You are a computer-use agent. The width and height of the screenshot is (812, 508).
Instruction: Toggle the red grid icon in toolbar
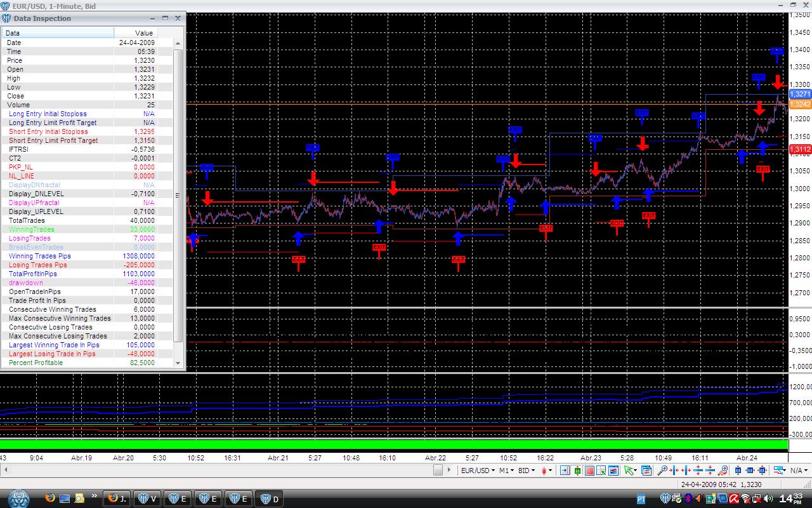click(589, 471)
